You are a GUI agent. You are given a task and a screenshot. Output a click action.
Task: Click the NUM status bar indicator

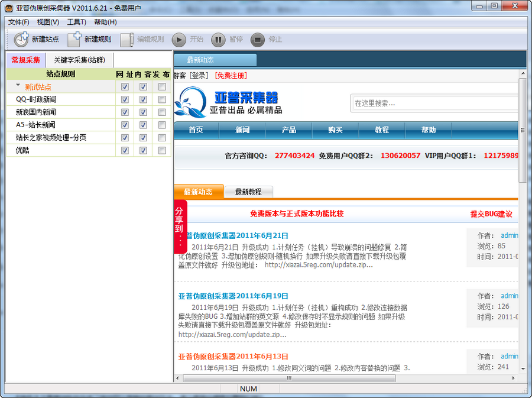point(248,389)
